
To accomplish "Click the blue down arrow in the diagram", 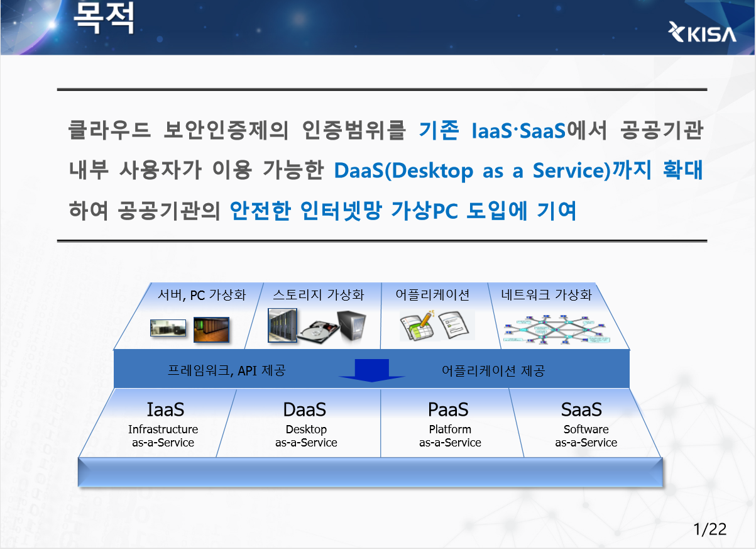I will [371, 370].
